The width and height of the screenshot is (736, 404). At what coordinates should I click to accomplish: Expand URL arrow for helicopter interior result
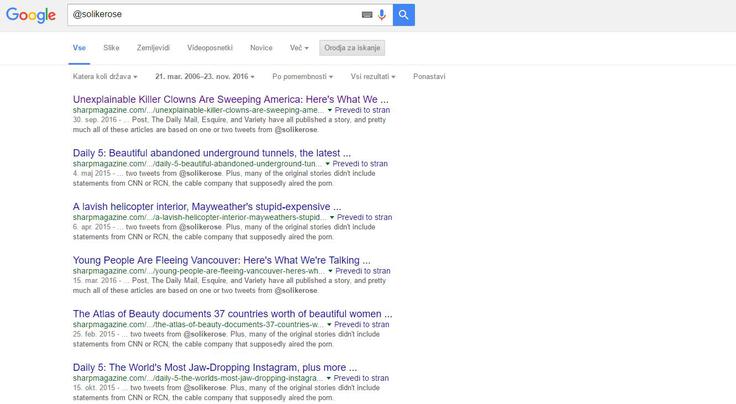coord(332,217)
